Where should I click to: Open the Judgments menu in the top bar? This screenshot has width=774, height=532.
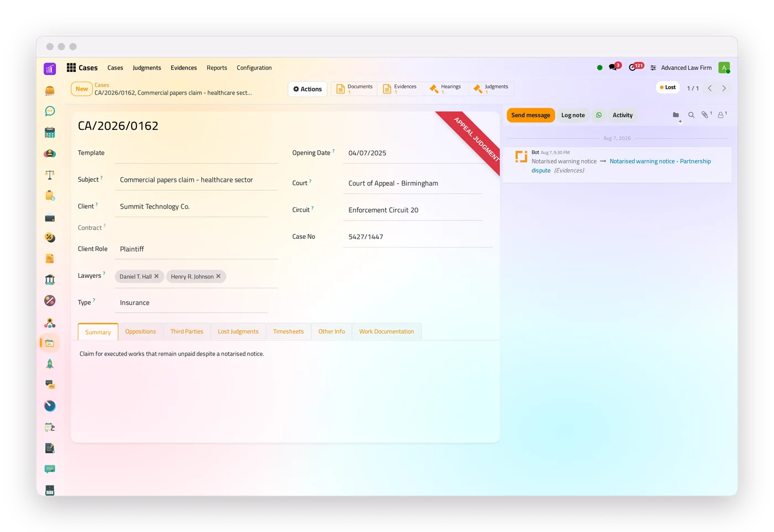[x=147, y=68]
